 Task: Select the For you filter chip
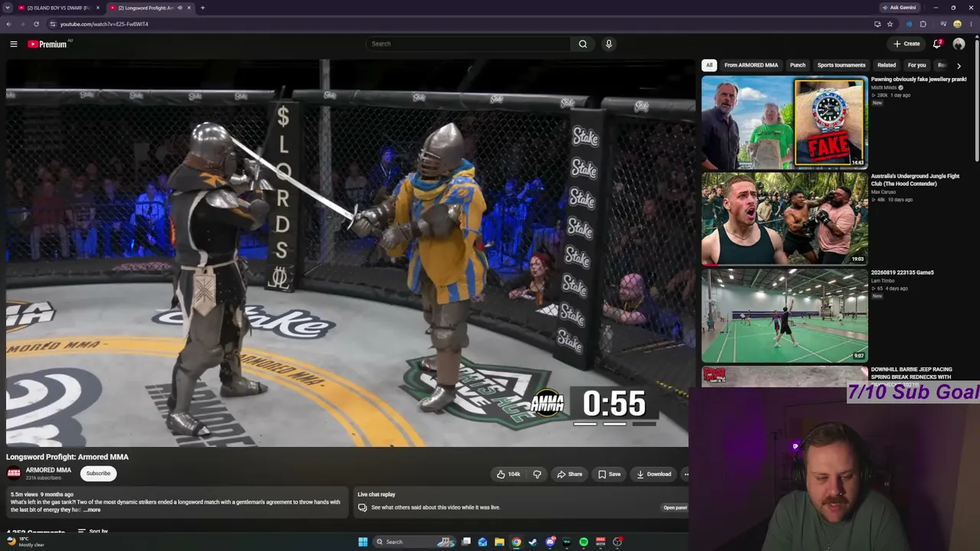point(916,65)
